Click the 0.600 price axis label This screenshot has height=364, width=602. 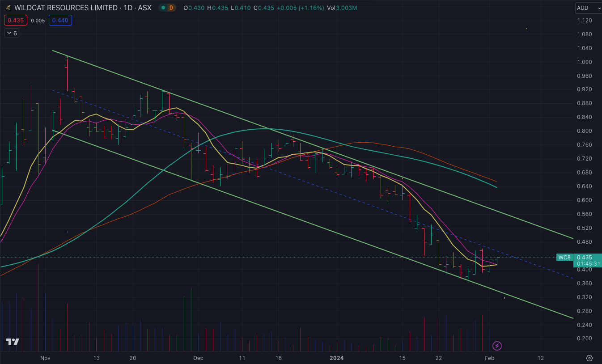(585, 200)
